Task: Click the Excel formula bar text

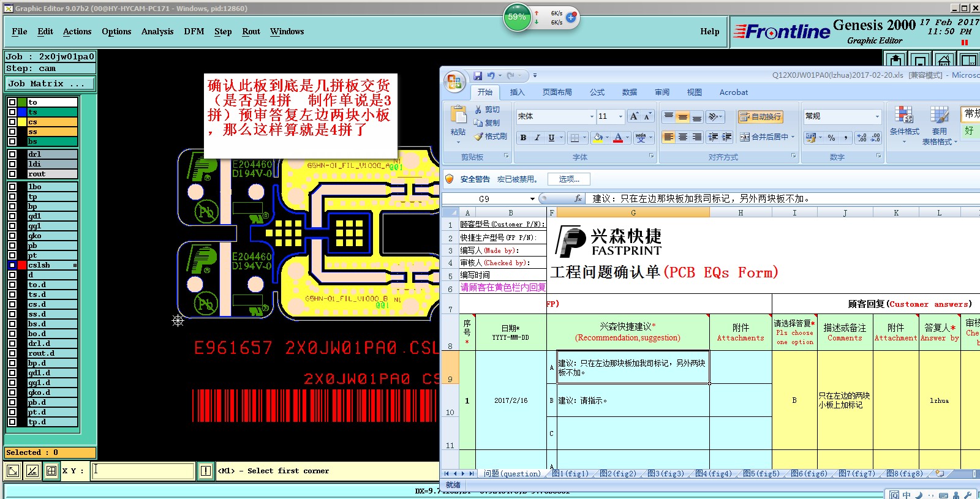Action: tap(701, 199)
